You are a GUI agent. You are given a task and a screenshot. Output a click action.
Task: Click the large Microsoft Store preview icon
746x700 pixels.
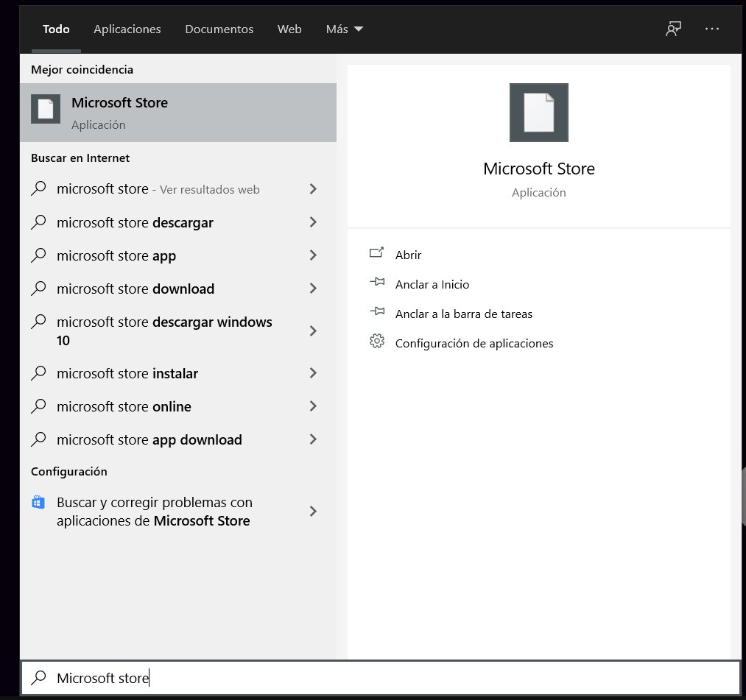pos(538,113)
